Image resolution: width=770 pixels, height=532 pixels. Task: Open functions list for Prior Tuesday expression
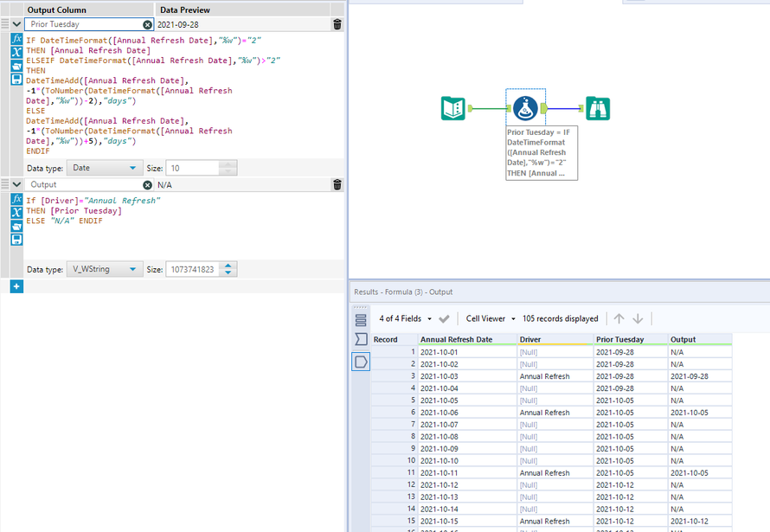click(x=16, y=40)
